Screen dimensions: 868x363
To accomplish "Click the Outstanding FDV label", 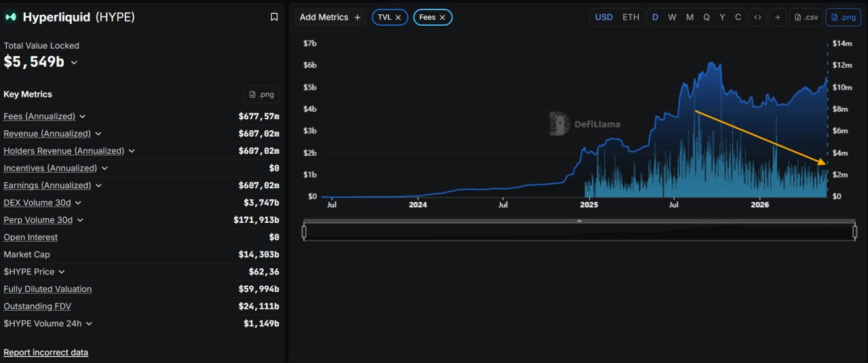I will 36,306.
